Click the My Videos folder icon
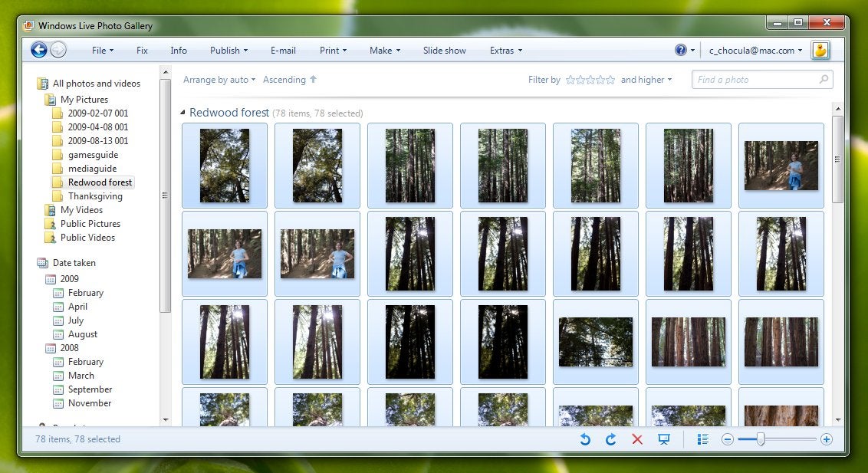 pyautogui.click(x=51, y=210)
